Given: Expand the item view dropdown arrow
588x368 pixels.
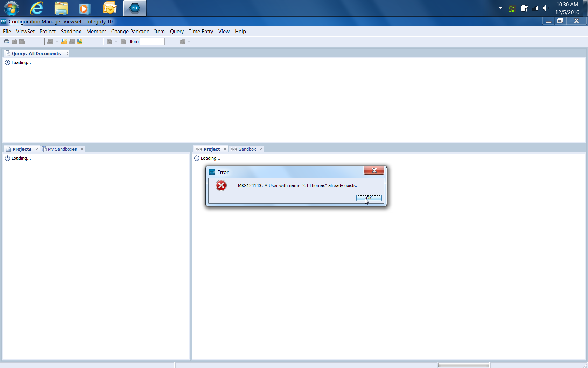Looking at the screenshot, I should [117, 41].
